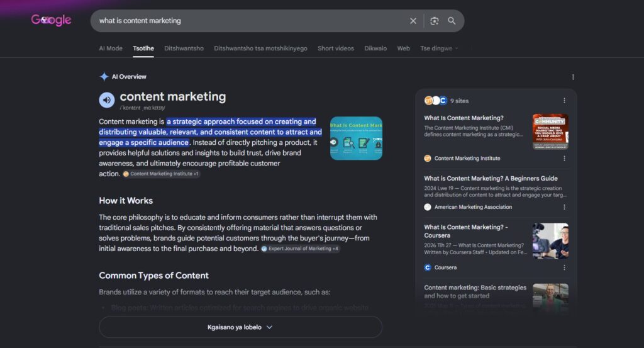The image size is (644, 348).
Task: Click the Content Marketing Institute favicon in sources
Action: [428, 158]
